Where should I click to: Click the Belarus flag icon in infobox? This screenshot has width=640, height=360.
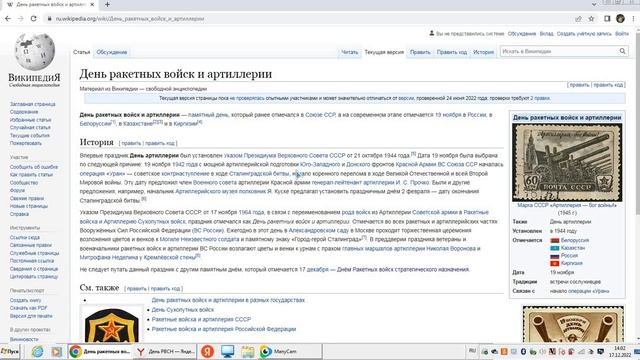pyautogui.click(x=554, y=240)
